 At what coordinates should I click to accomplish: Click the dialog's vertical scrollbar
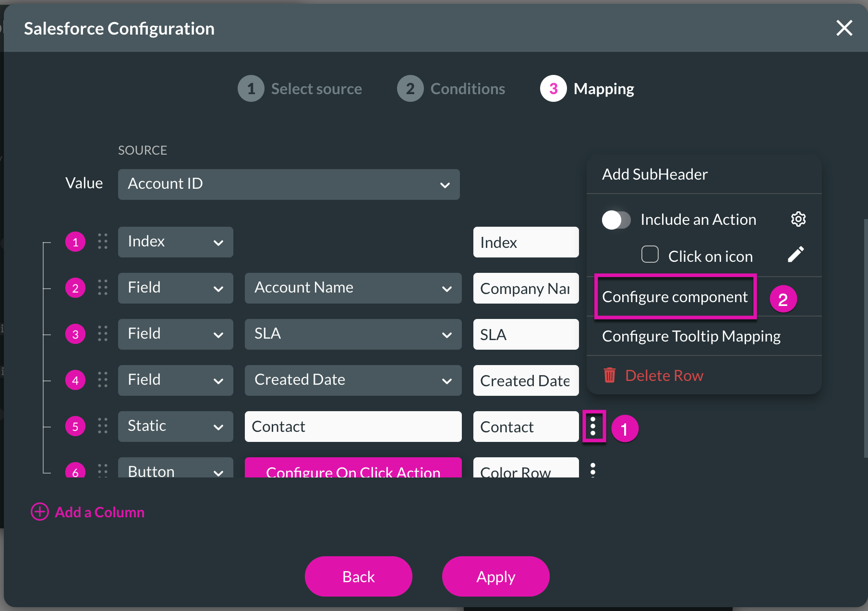[865, 339]
